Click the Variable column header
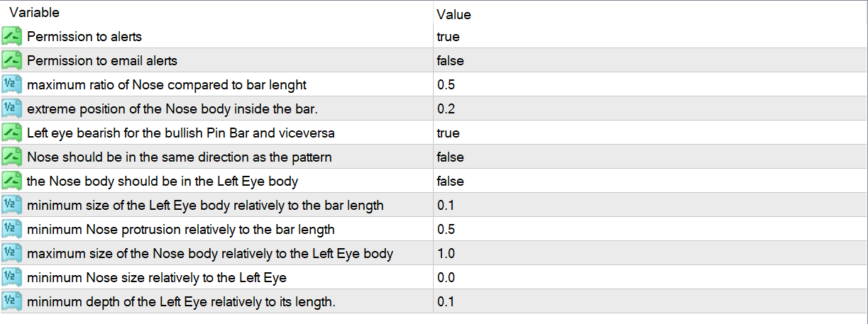 (34, 13)
